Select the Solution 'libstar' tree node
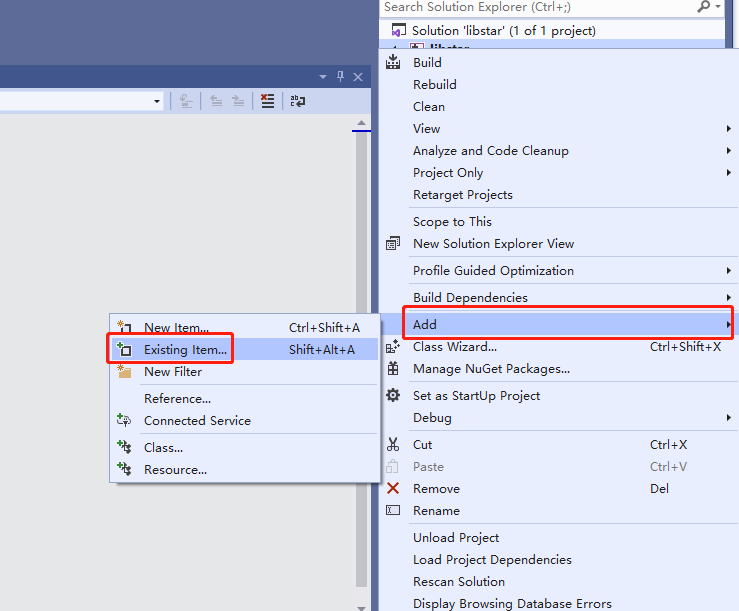 [x=503, y=30]
